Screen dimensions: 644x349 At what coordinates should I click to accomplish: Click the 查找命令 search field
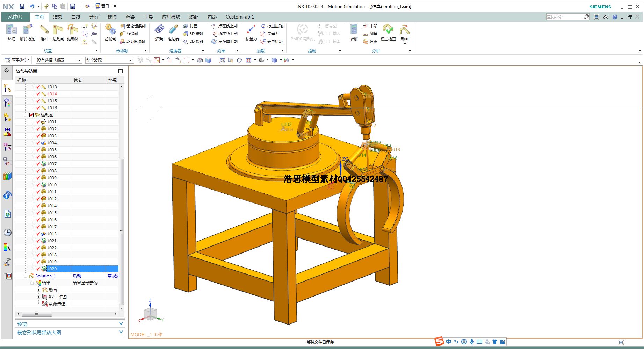(564, 17)
